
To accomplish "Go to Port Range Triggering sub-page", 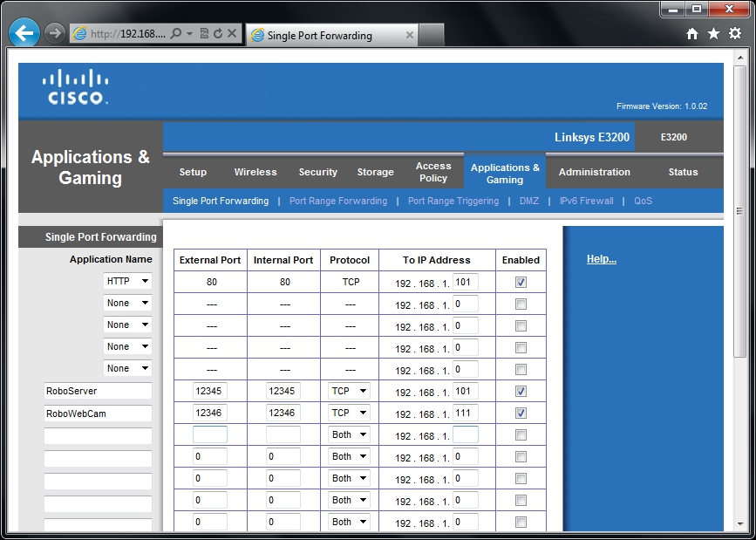I will (x=453, y=201).
